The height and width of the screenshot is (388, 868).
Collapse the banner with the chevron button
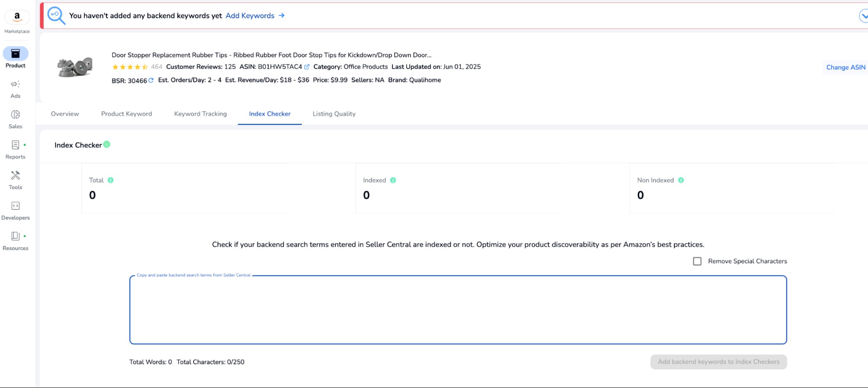[863, 16]
